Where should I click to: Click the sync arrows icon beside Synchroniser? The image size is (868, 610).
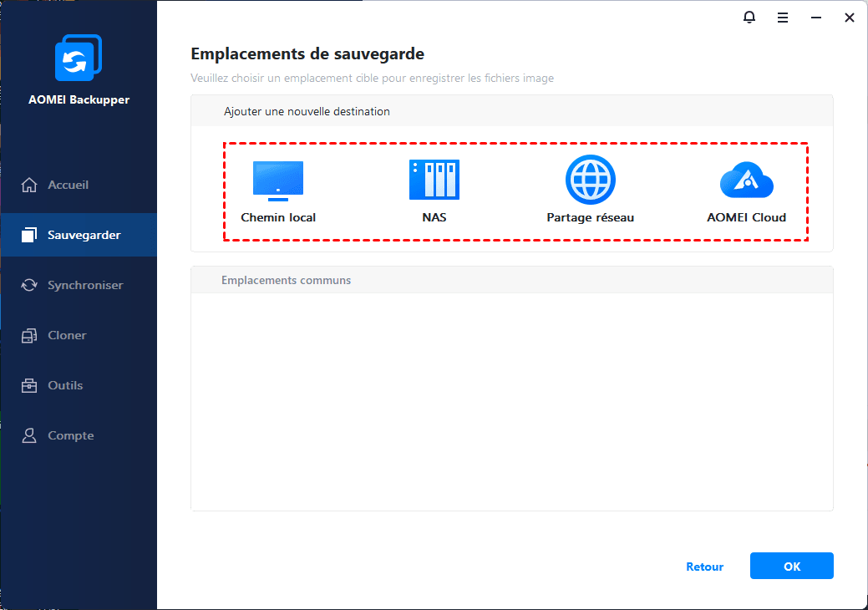pyautogui.click(x=29, y=285)
